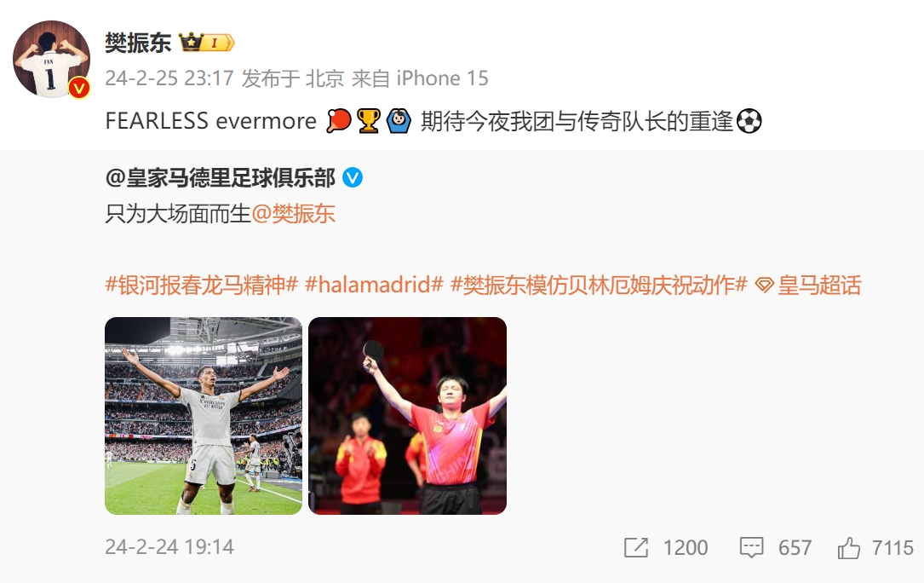Image resolution: width=924 pixels, height=583 pixels.
Task: Open hashtag #银河报春龙马精神#
Action: coord(202,285)
